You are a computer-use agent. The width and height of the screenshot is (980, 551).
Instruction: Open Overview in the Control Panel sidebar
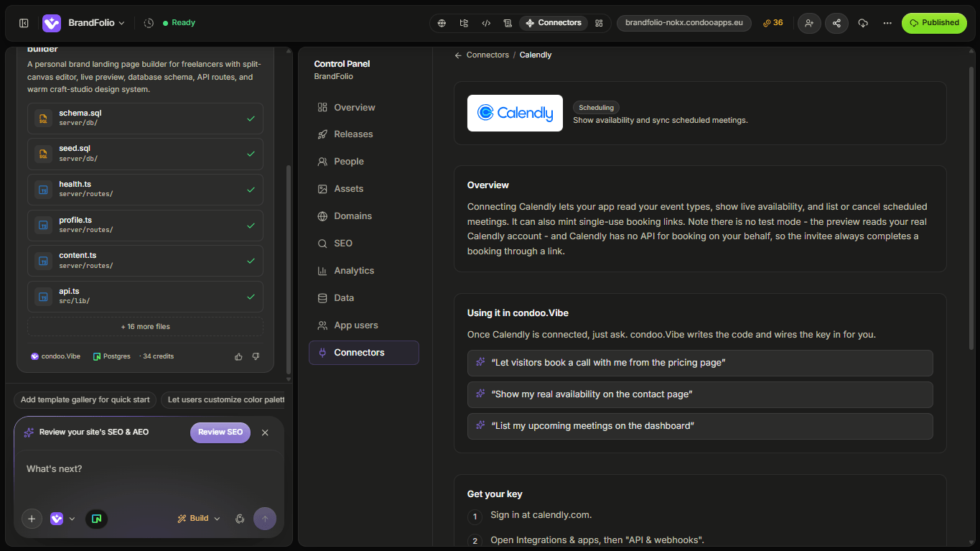click(x=364, y=108)
